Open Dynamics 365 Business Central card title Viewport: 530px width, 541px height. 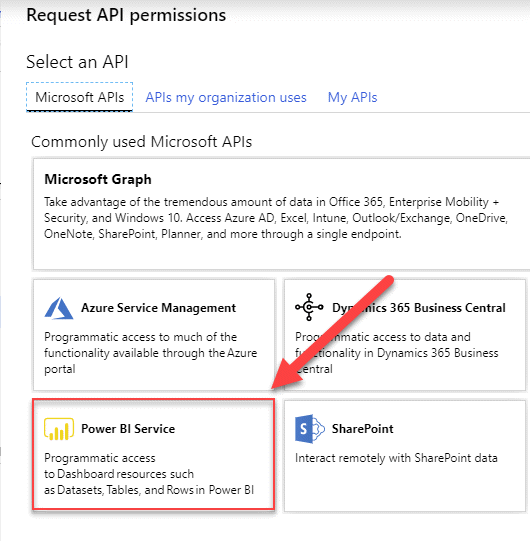tap(419, 308)
